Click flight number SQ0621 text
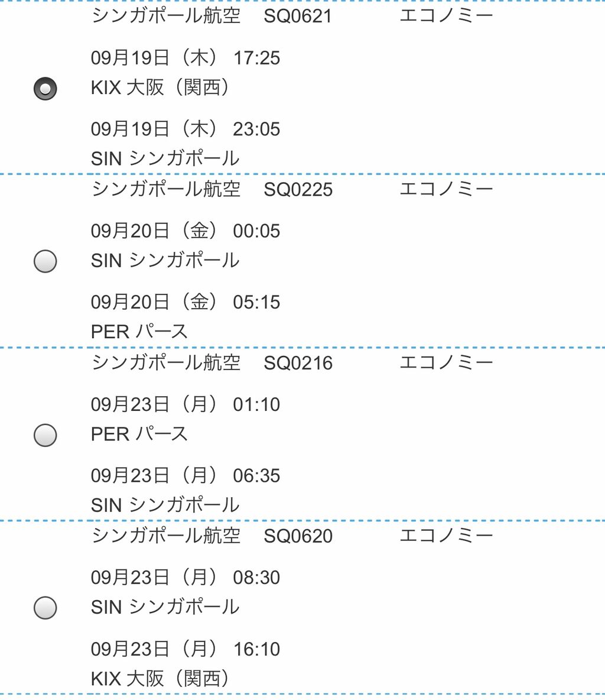This screenshot has height=700, width=605. pos(298,16)
